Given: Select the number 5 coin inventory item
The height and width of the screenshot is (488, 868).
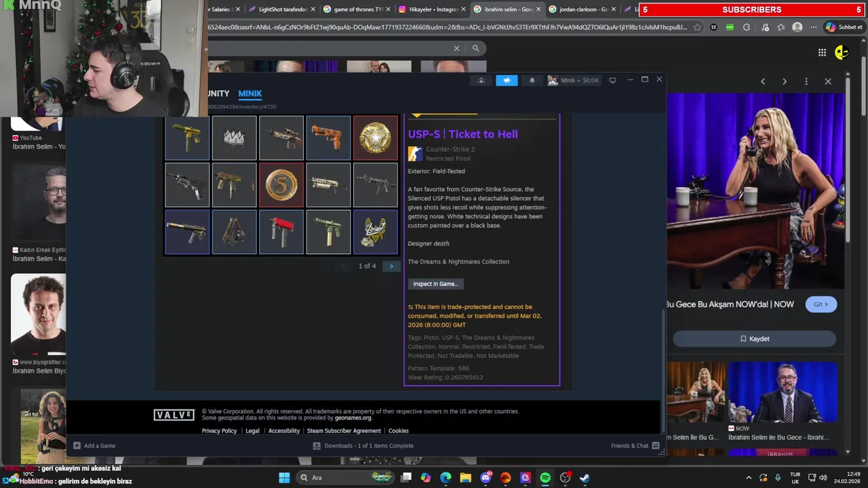Looking at the screenshot, I should click(x=281, y=185).
